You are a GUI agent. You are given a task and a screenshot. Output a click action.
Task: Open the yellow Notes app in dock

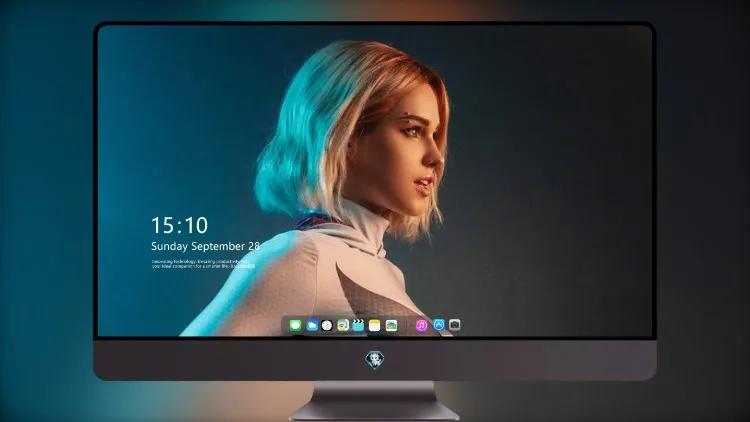click(375, 325)
